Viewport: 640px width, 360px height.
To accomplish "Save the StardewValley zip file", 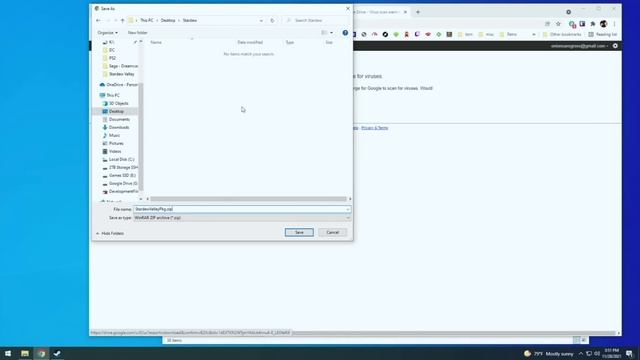I will [x=299, y=233].
